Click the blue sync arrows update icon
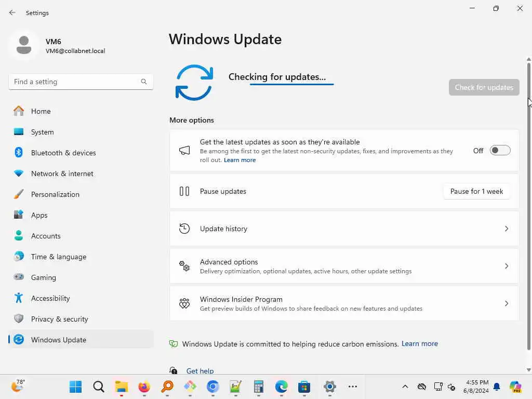Screen dimensions: 532x399 coord(194,83)
